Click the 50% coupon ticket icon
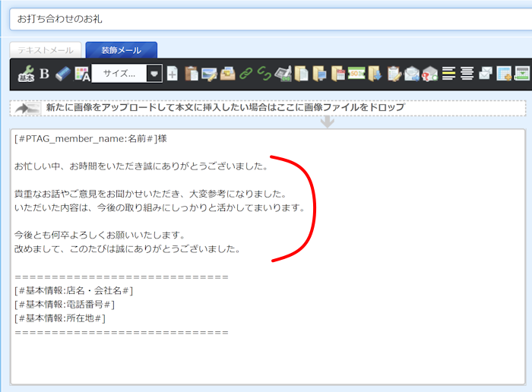This screenshot has width=532, height=392. [x=356, y=74]
